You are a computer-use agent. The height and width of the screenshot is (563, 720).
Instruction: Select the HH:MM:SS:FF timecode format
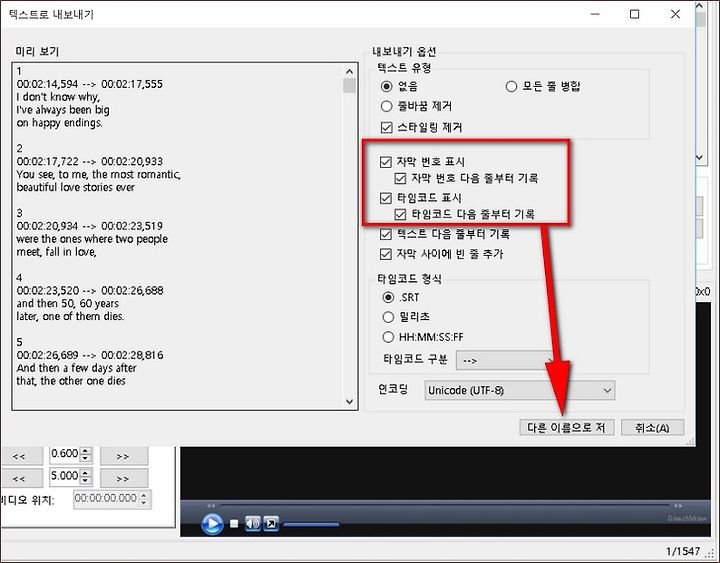[x=388, y=337]
